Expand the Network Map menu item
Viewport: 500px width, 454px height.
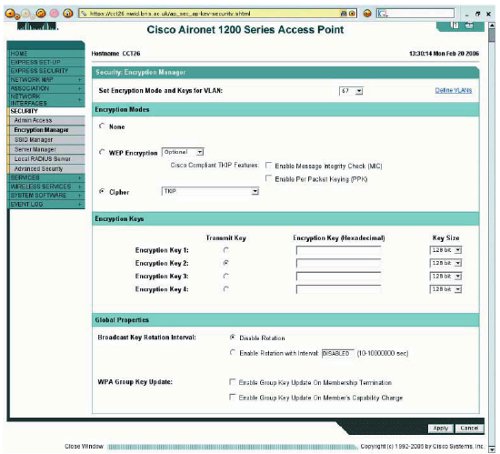pyautogui.click(x=46, y=80)
